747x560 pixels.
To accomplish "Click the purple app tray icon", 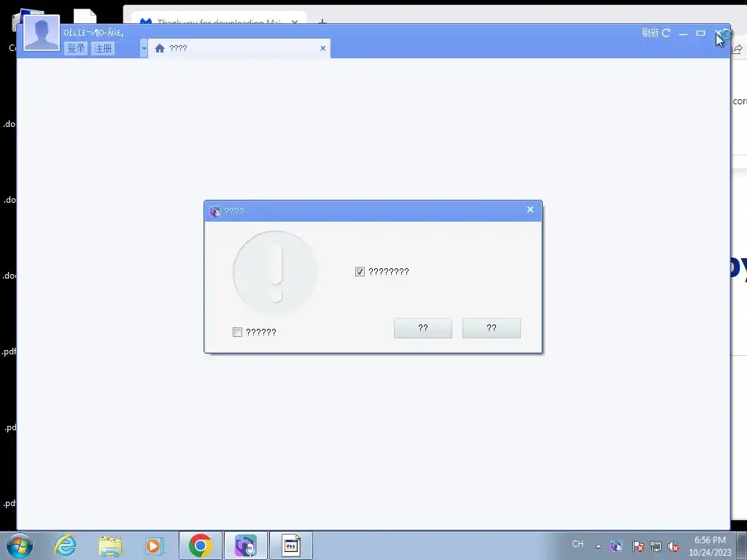I will click(x=616, y=546).
